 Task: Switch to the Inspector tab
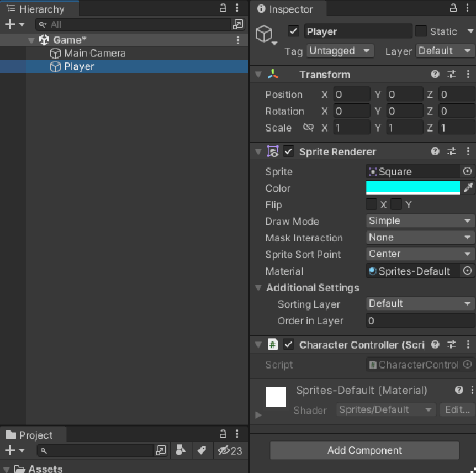tap(288, 9)
